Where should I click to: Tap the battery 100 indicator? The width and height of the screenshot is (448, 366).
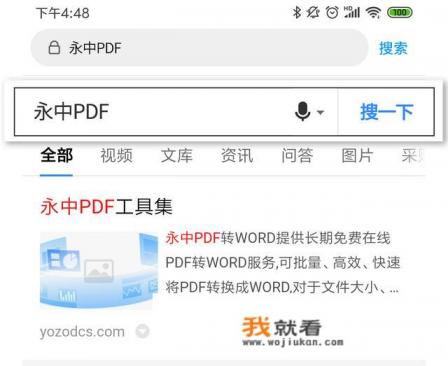(400, 13)
